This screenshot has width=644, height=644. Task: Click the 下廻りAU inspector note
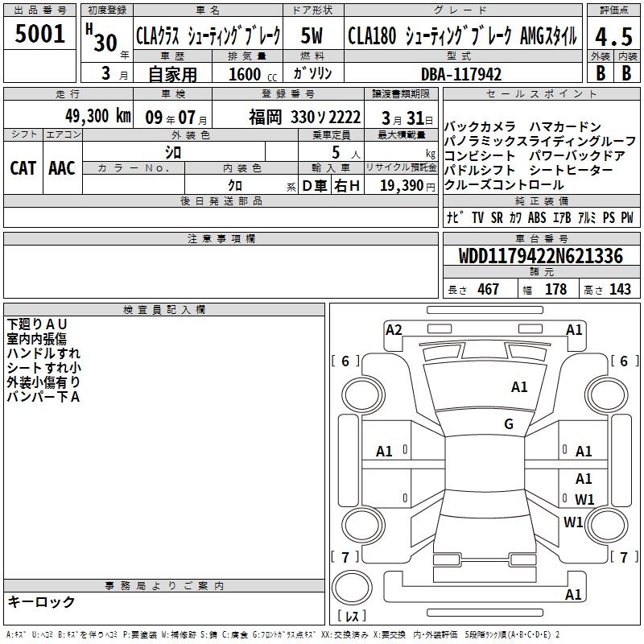pyautogui.click(x=37, y=324)
